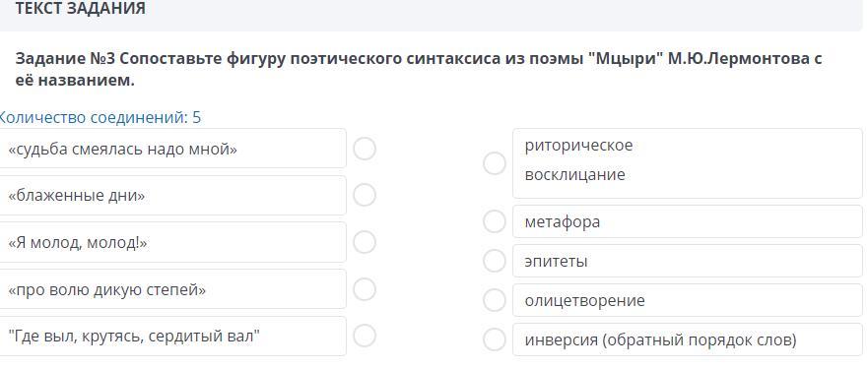
Task: Select connector circle beside инверсия option
Action: (495, 339)
